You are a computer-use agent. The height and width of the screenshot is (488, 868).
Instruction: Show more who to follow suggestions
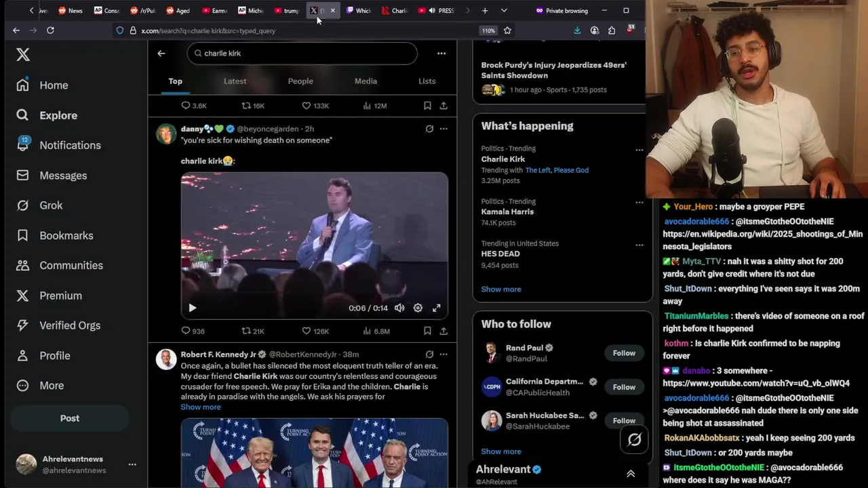[x=501, y=451]
